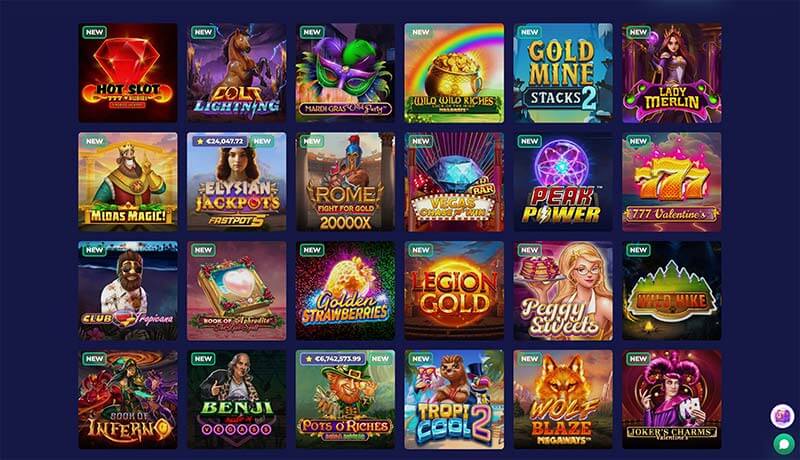Launch Colt Lightning slot game

[x=237, y=73]
